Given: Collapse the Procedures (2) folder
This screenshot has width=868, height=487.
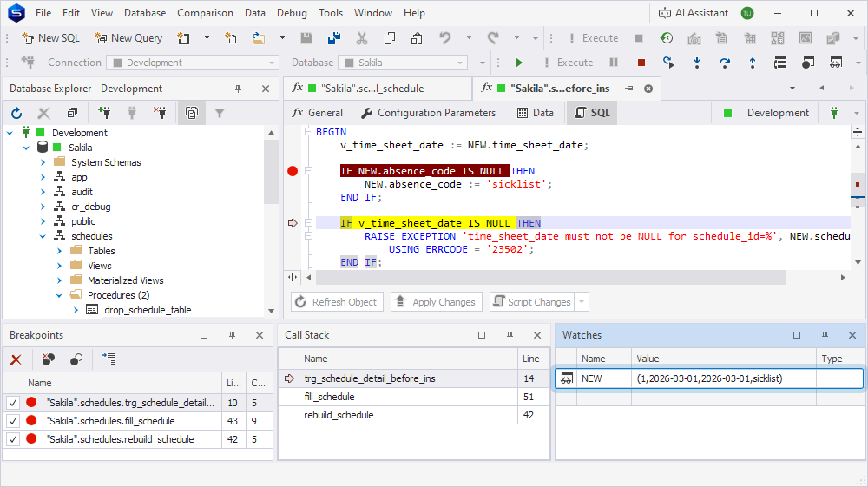Looking at the screenshot, I should point(60,295).
